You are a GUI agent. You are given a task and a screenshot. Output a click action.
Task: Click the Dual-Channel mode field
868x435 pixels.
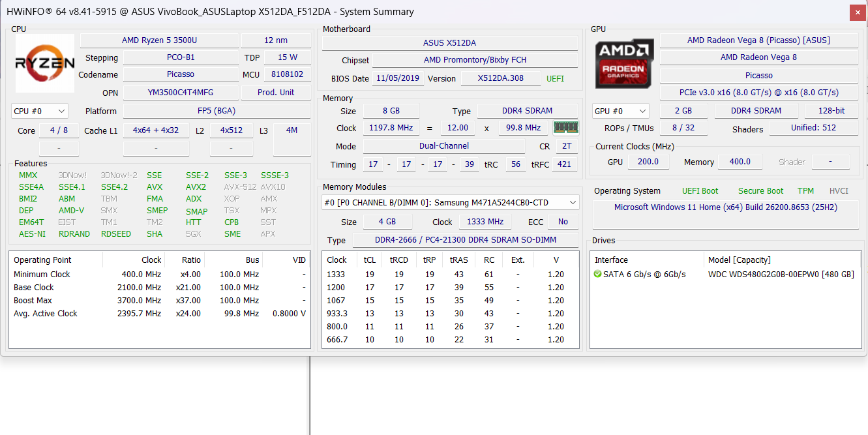[443, 146]
